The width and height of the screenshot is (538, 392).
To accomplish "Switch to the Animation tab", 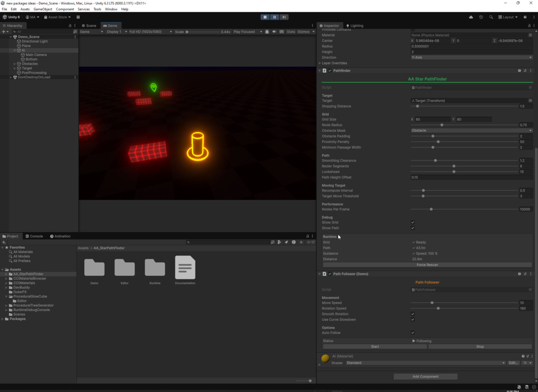I will point(60,236).
